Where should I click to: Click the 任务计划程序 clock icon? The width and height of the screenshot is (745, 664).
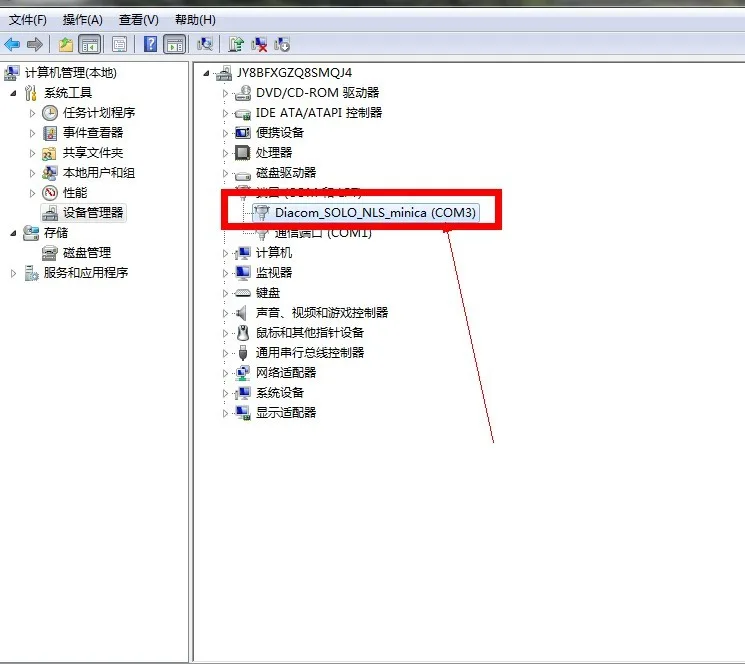[50, 113]
